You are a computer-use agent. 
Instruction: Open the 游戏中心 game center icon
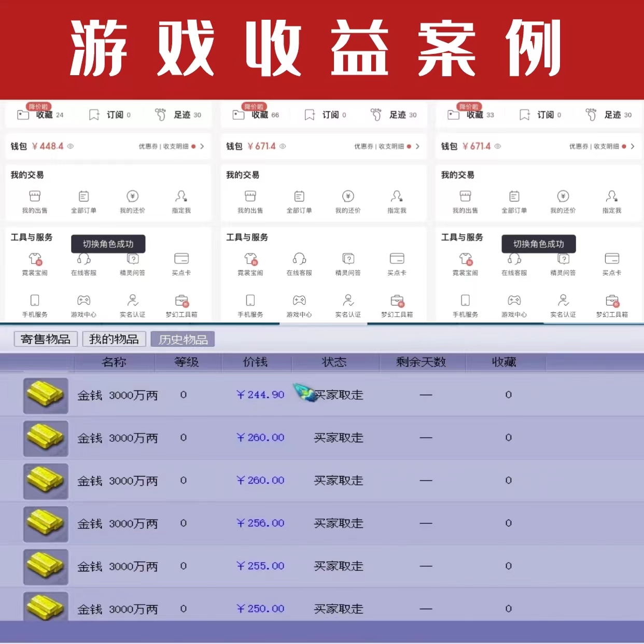pyautogui.click(x=83, y=305)
